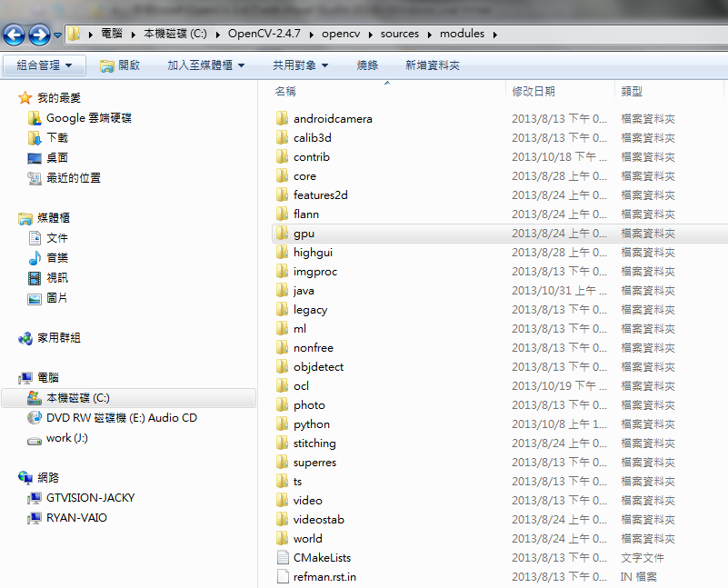Screen dimensions: 728x588
Task: Select the java folder icon
Action: coord(282,290)
